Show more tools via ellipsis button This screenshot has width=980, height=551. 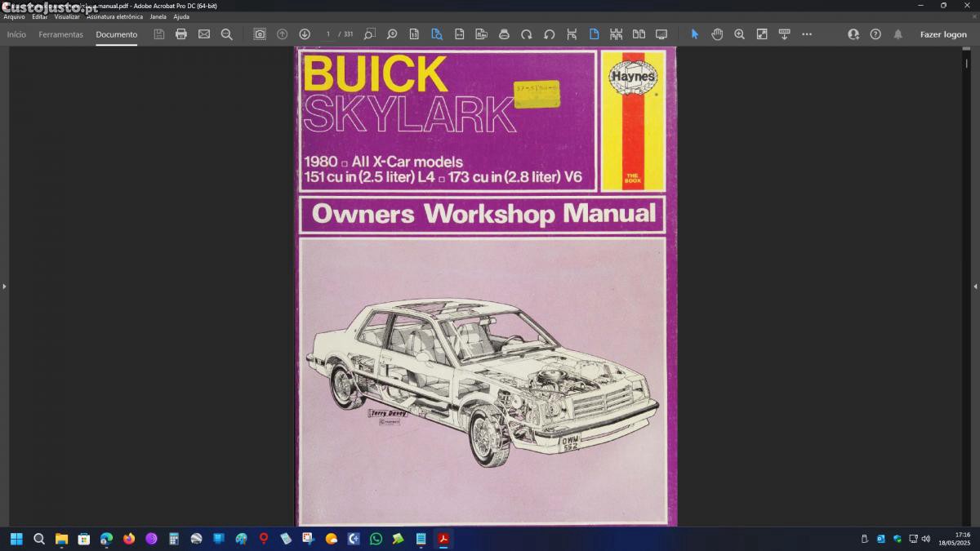pos(807,34)
